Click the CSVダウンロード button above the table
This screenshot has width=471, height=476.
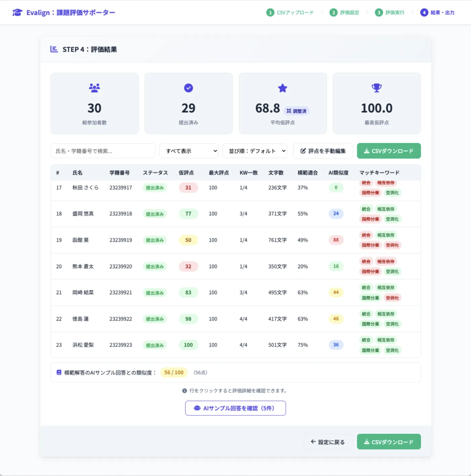(389, 151)
